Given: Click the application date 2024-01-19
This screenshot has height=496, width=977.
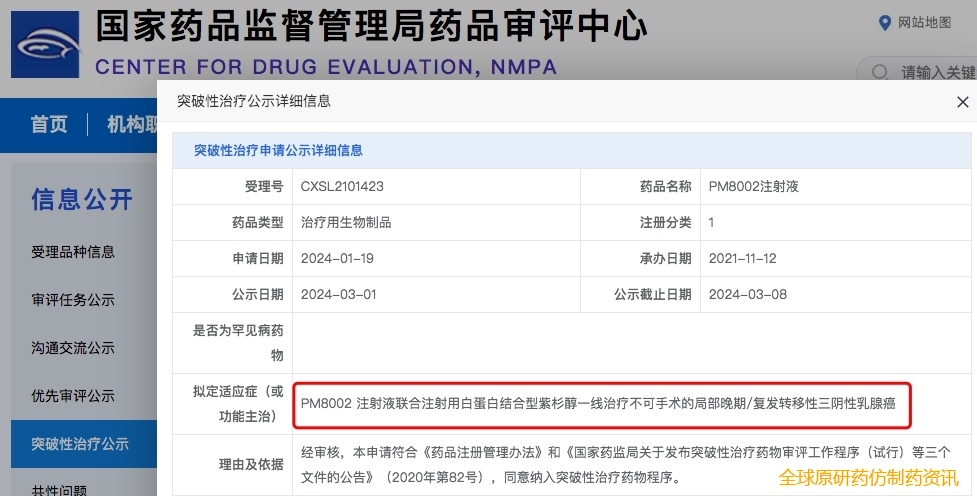Looking at the screenshot, I should point(337,259).
